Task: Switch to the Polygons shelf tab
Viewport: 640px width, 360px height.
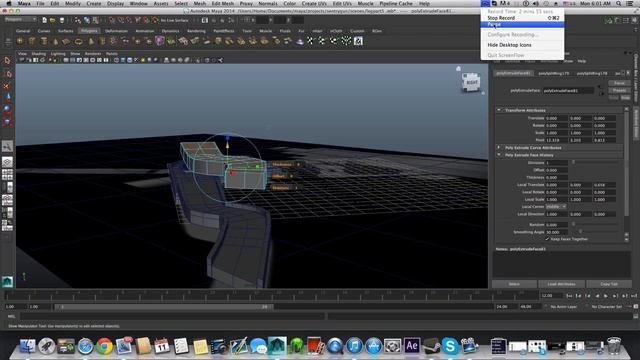Action: (x=89, y=31)
